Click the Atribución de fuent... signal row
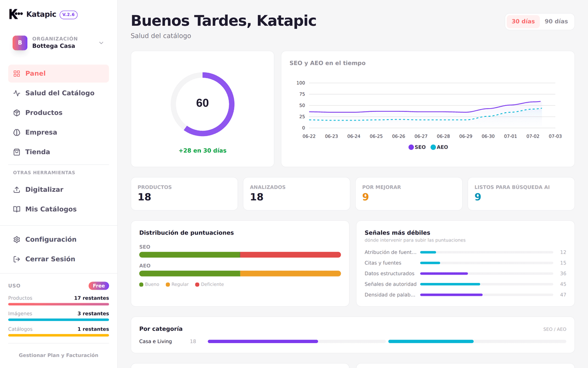Image resolution: width=588 pixels, height=368 pixels. pyautogui.click(x=465, y=252)
